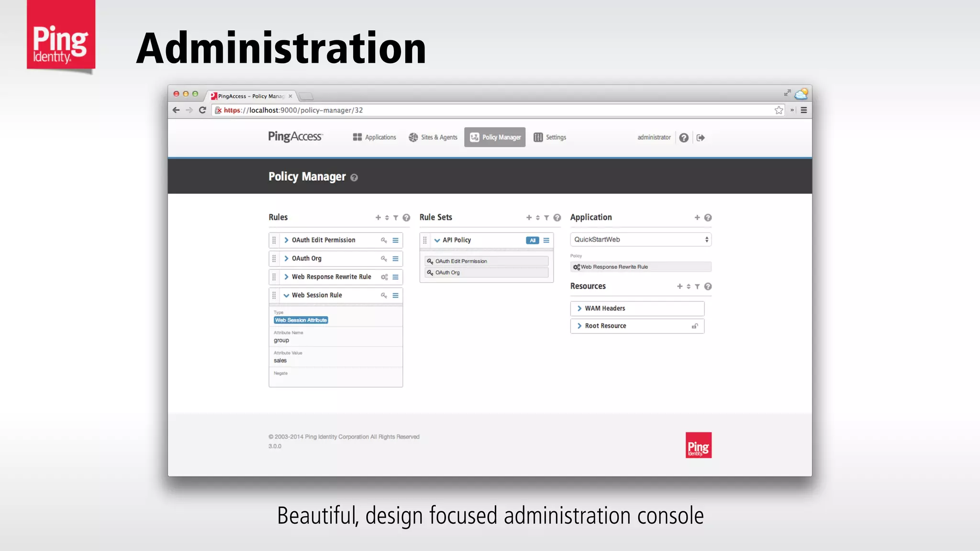Select OAuth Edit Permission inside API Policy
The height and width of the screenshot is (551, 980).
coord(487,261)
